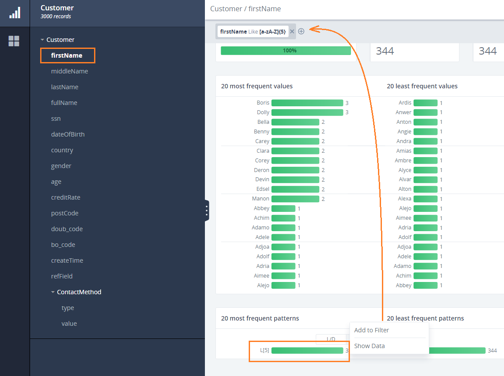Collapse the ContactMethod tree node
The image size is (504, 376).
click(53, 292)
